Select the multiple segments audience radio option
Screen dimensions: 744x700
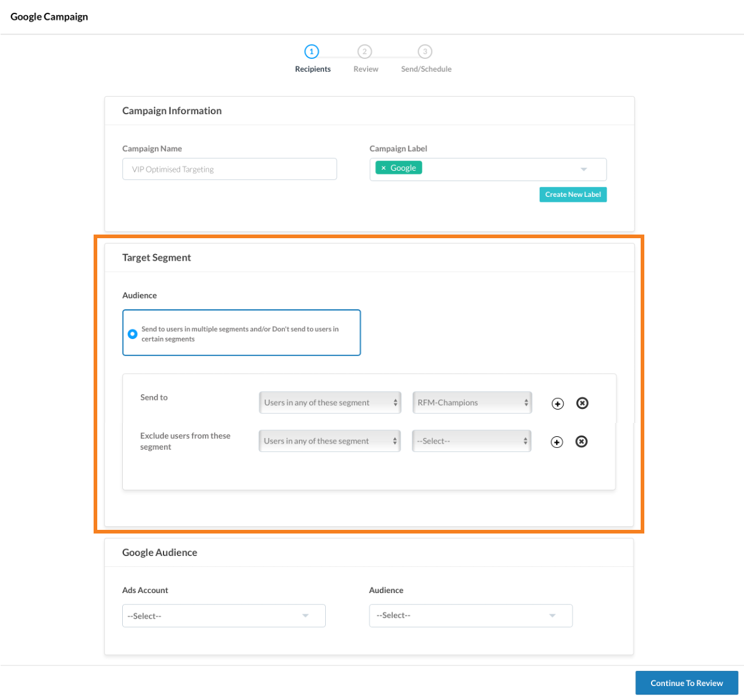[133, 334]
